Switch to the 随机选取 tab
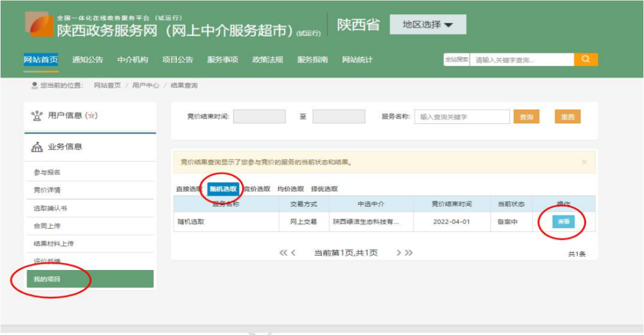The height and width of the screenshot is (335, 644). tap(223, 189)
